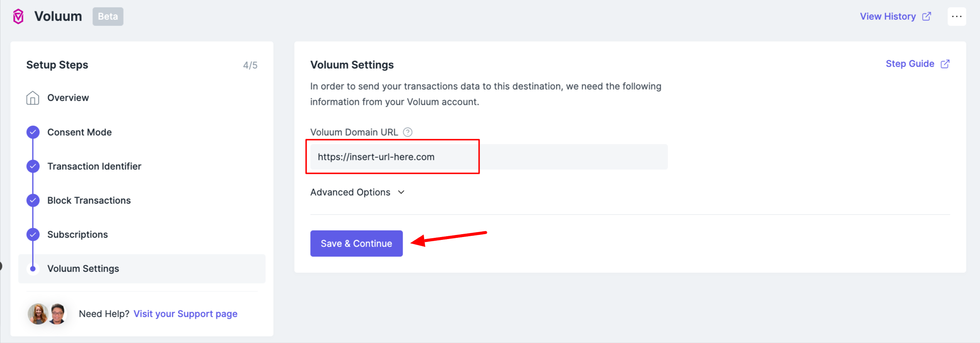Screen dimensions: 980x343
Task: Open the View History link
Action: [888, 16]
